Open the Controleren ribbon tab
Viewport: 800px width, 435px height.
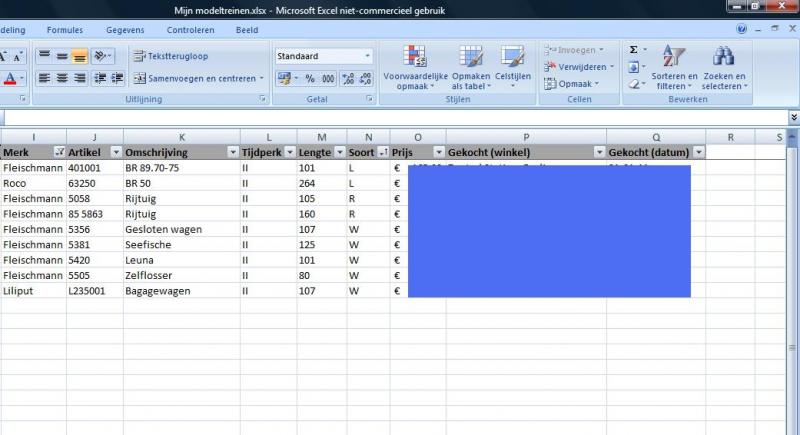pyautogui.click(x=190, y=30)
